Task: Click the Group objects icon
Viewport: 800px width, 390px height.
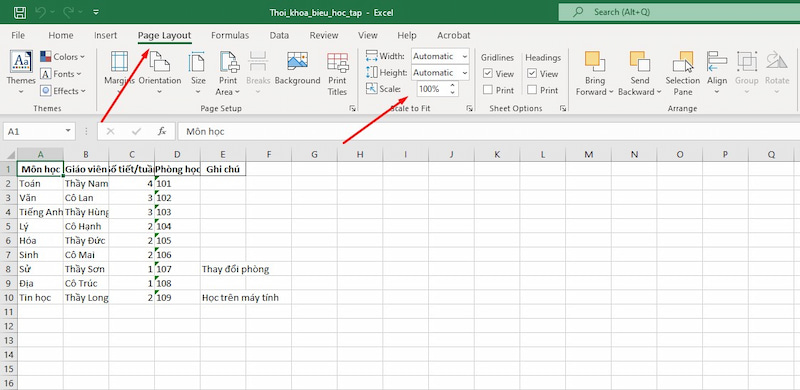Action: [746, 61]
